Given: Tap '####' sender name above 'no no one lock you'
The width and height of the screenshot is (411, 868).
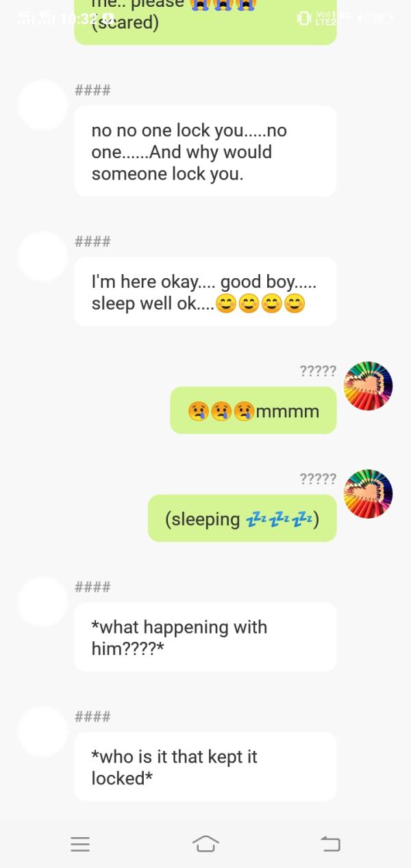Looking at the screenshot, I should tap(92, 90).
